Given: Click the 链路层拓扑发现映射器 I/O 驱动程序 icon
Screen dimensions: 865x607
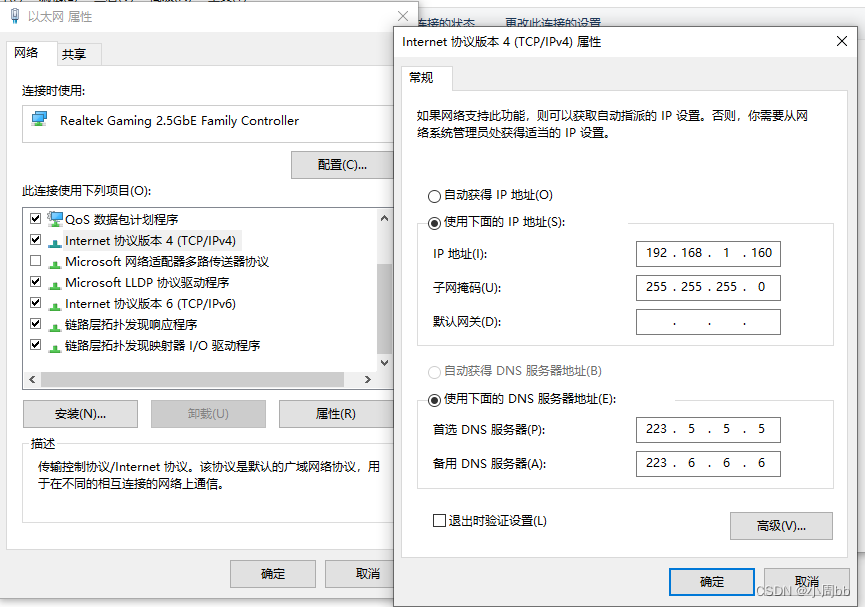Looking at the screenshot, I should [x=54, y=345].
